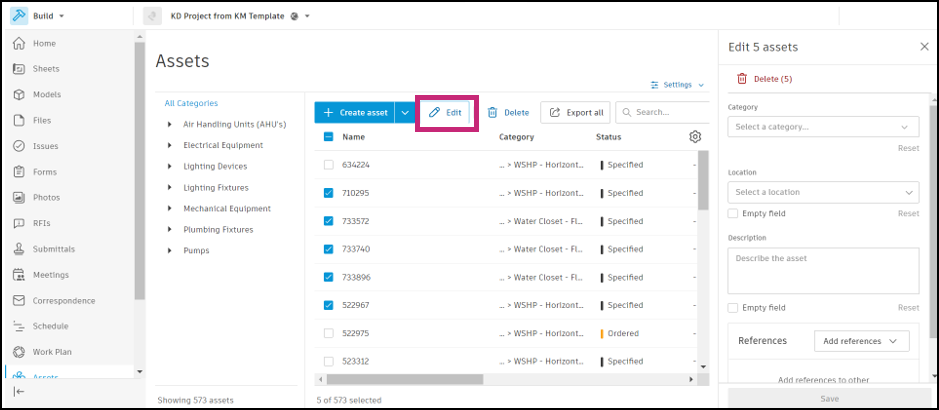Open the Add references dropdown
The width and height of the screenshot is (939, 410).
tap(862, 341)
